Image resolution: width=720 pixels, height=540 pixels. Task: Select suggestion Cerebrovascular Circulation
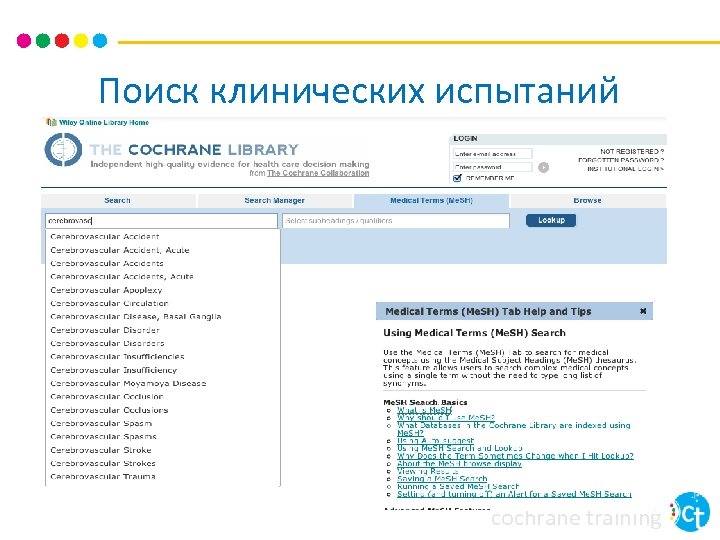pyautogui.click(x=109, y=304)
